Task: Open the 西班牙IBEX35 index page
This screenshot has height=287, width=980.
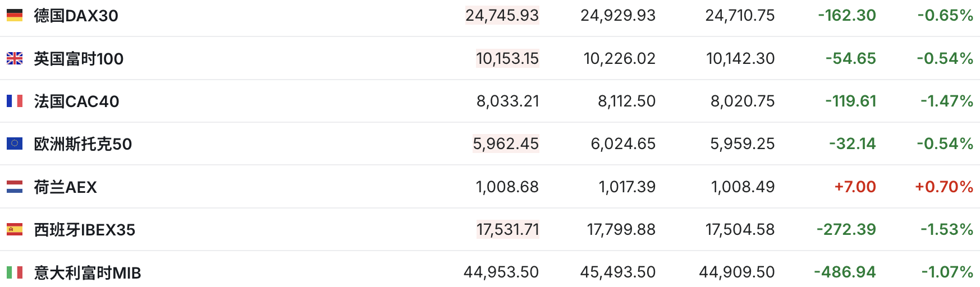Action: pyautogui.click(x=84, y=230)
